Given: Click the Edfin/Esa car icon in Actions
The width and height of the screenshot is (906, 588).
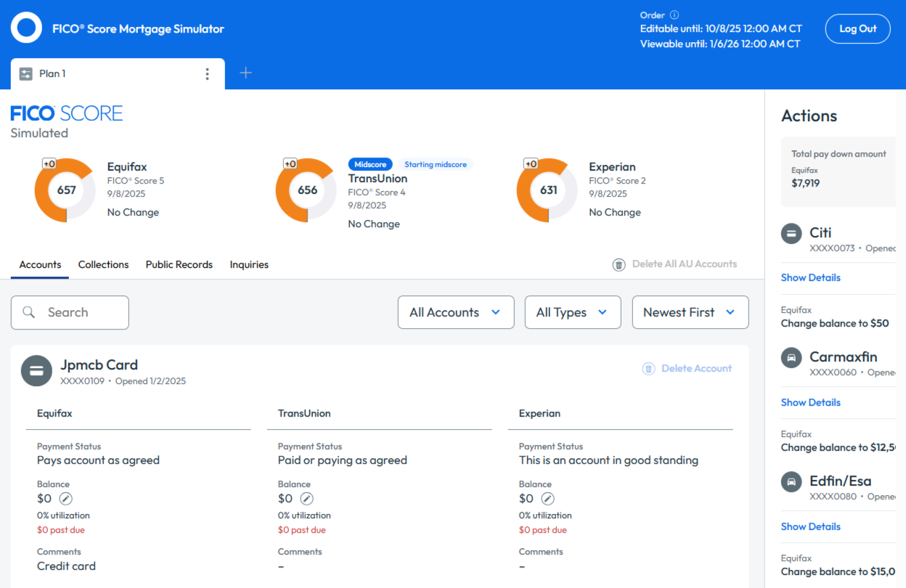Looking at the screenshot, I should [x=791, y=482].
